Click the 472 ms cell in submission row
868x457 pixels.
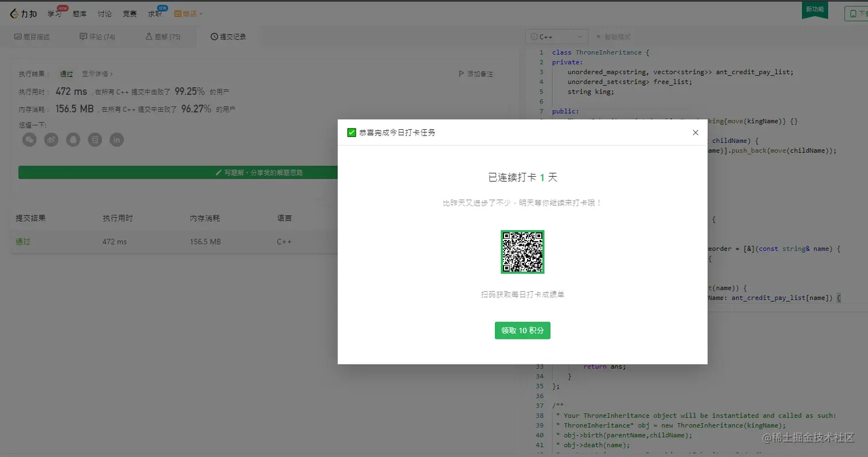115,242
